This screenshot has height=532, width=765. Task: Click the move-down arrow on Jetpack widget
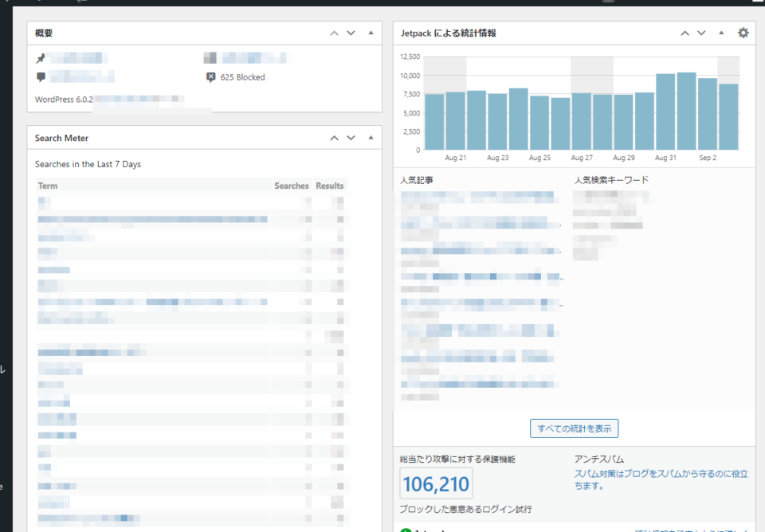pyautogui.click(x=700, y=33)
